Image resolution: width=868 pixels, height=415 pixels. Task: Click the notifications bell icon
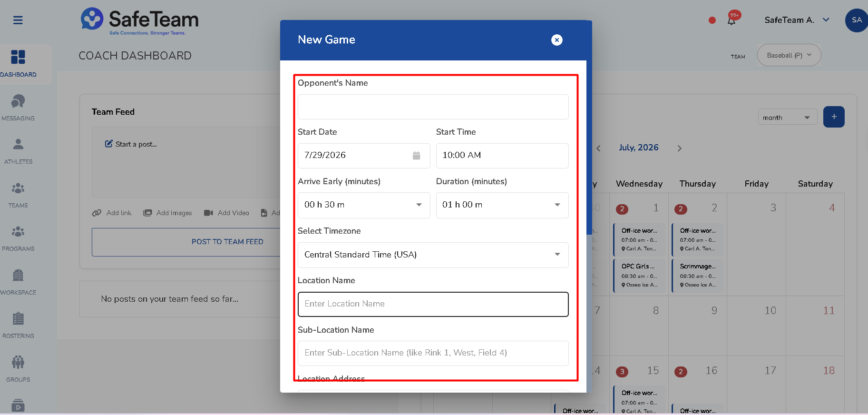pyautogui.click(x=731, y=20)
